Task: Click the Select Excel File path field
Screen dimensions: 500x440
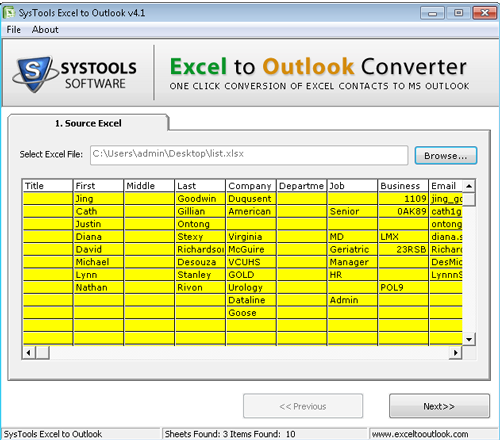Action: click(x=249, y=155)
